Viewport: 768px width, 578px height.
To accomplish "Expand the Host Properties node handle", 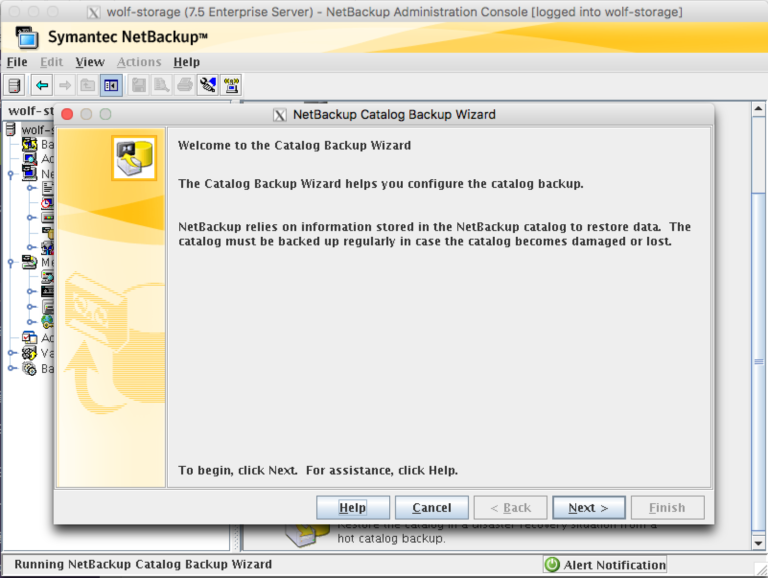I will coord(31,247).
